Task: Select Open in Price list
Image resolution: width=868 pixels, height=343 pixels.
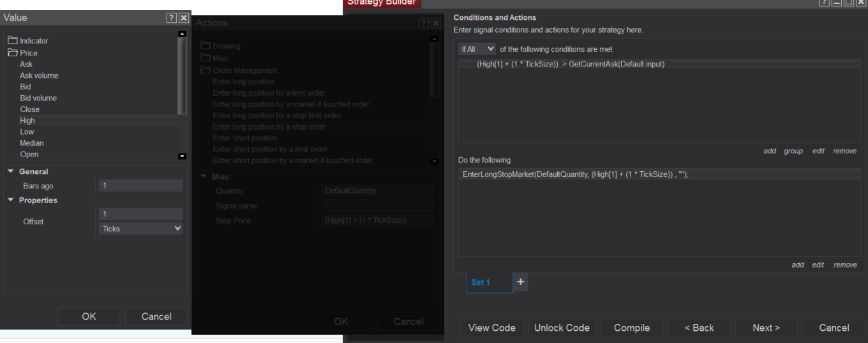Action: point(29,154)
